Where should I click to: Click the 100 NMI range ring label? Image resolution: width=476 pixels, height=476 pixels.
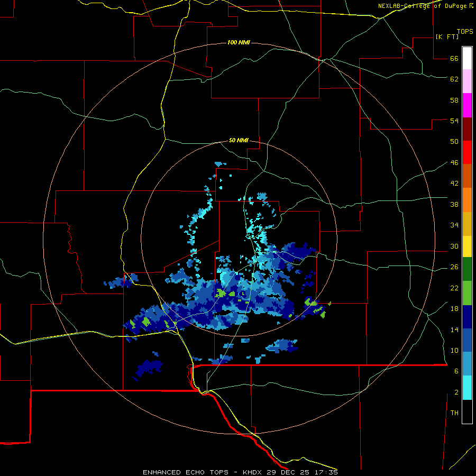(x=239, y=42)
